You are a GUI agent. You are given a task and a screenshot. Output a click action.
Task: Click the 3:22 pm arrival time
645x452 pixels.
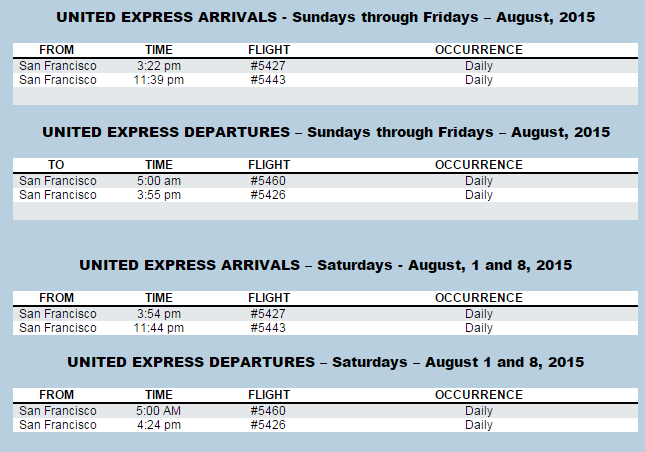[x=159, y=66]
